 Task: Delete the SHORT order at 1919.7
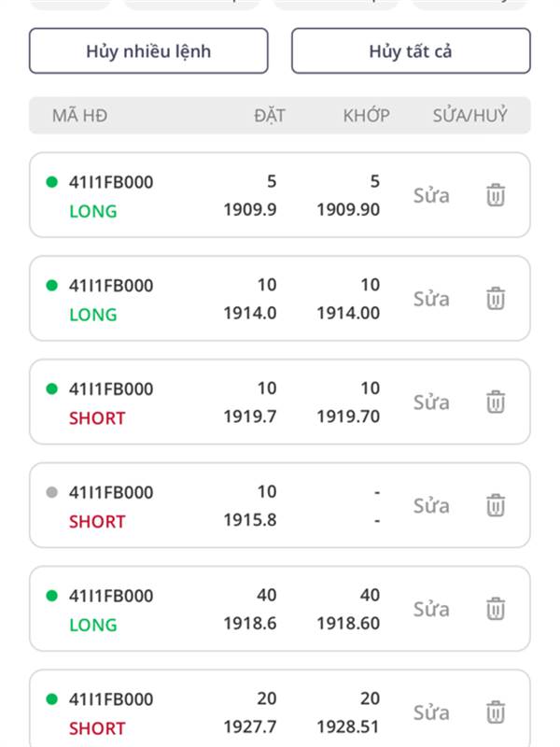496,402
